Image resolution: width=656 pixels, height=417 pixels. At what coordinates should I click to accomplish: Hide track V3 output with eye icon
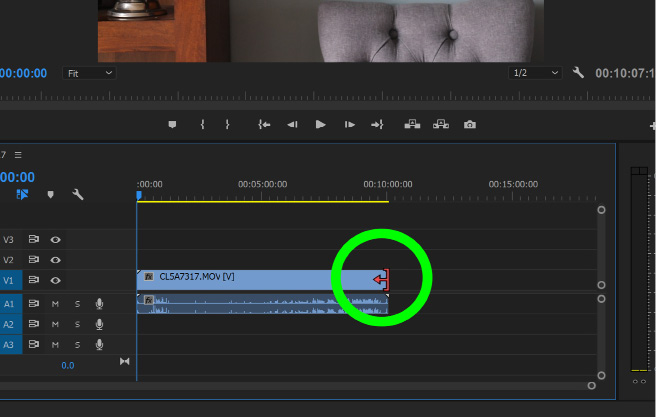click(56, 240)
